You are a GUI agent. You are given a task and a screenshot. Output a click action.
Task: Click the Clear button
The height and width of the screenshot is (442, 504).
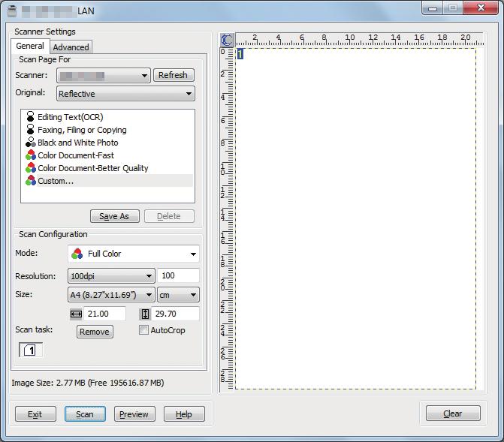point(453,413)
